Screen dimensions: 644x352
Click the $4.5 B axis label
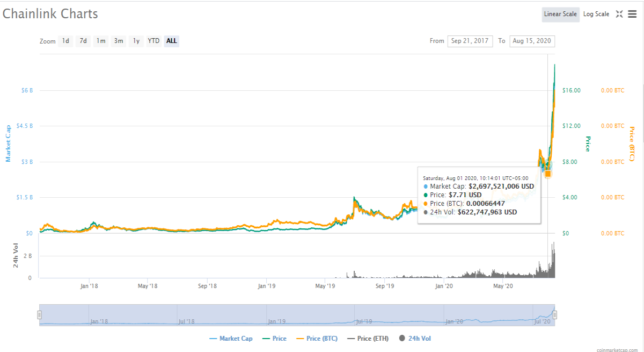[25, 126]
